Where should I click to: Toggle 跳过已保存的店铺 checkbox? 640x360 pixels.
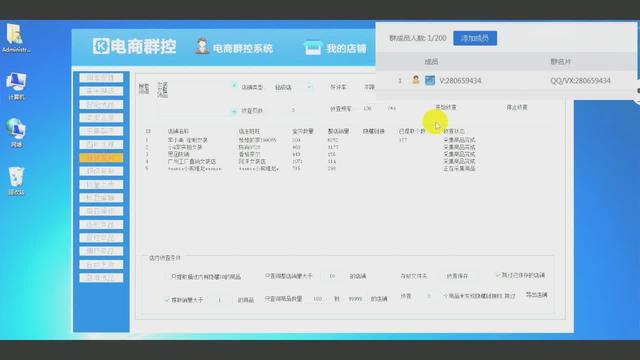tap(498, 275)
